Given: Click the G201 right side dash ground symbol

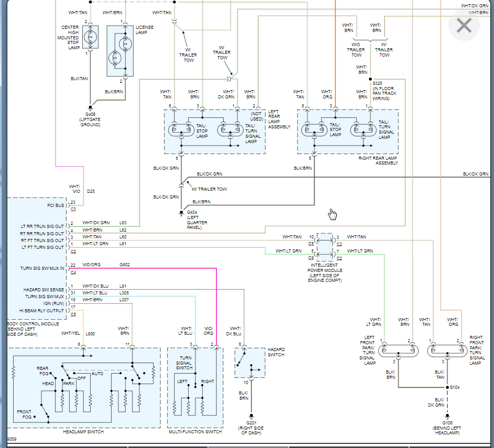Looking at the screenshot, I should click(251, 417).
